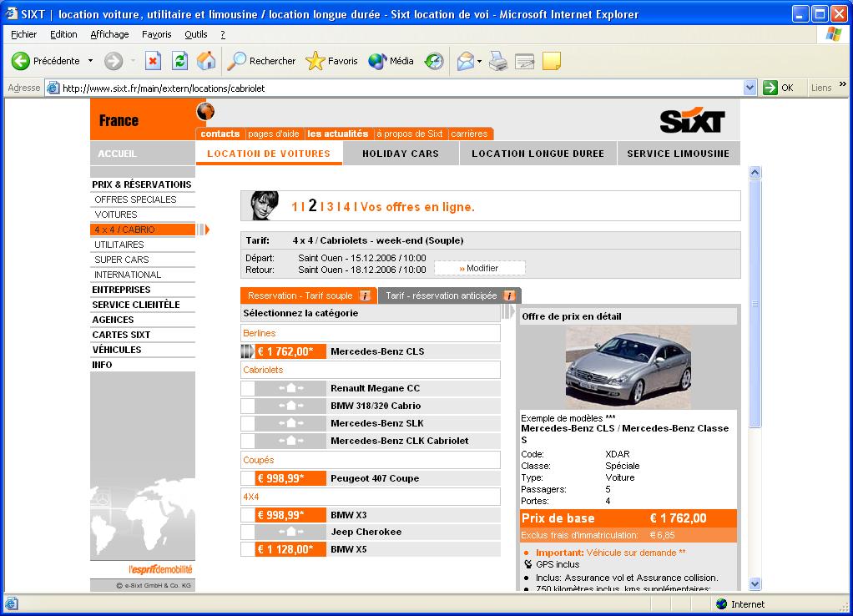
Task: Select the box beside Peugeot 407 Coupe
Action: tap(248, 478)
